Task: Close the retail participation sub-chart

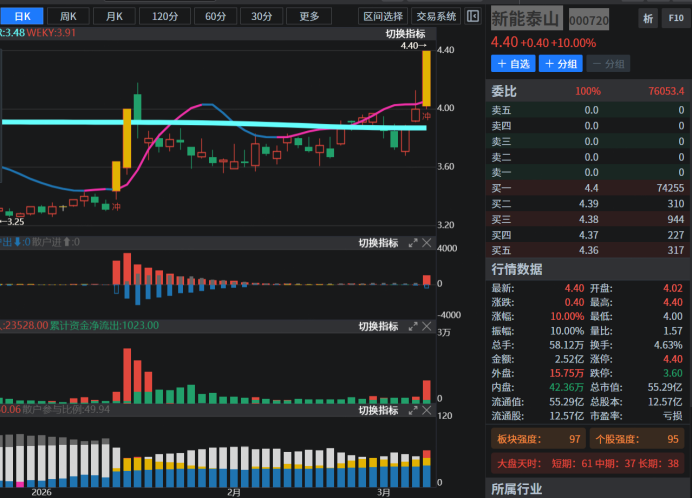Action: coord(427,411)
